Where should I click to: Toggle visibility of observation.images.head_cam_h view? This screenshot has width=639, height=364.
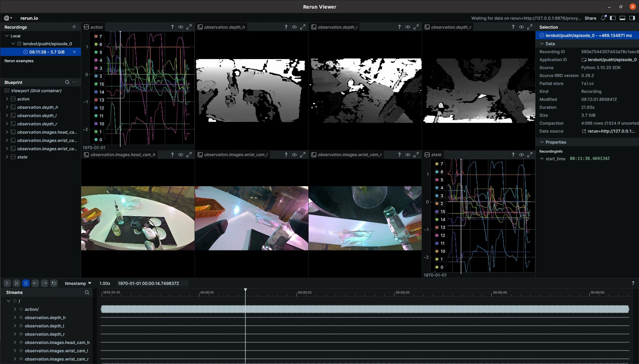pyautogui.click(x=181, y=155)
